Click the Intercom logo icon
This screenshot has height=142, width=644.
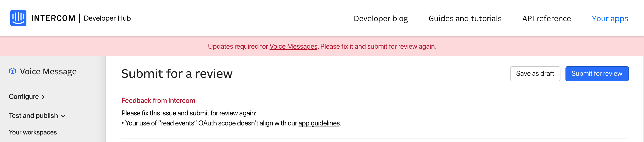point(18,18)
